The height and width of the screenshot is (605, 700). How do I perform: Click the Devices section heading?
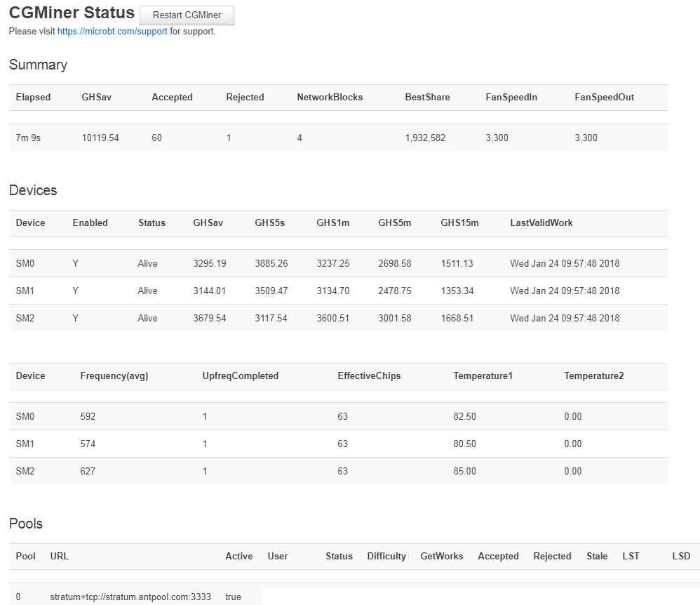pos(33,190)
